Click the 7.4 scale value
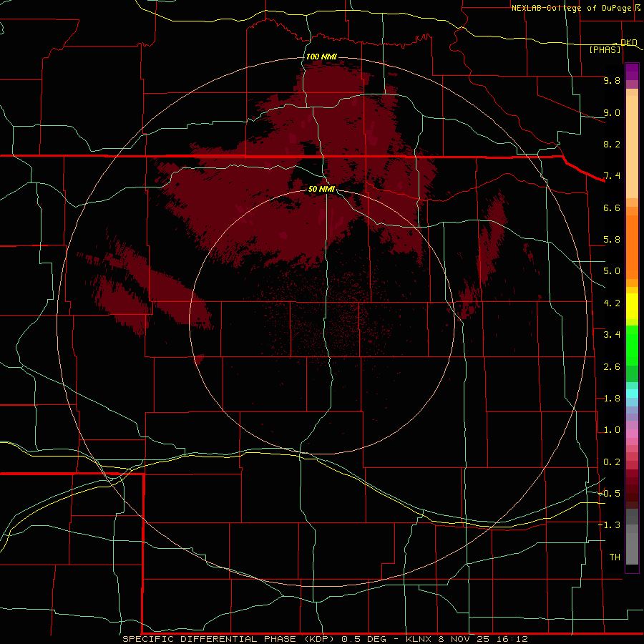The width and height of the screenshot is (644, 644). click(612, 176)
